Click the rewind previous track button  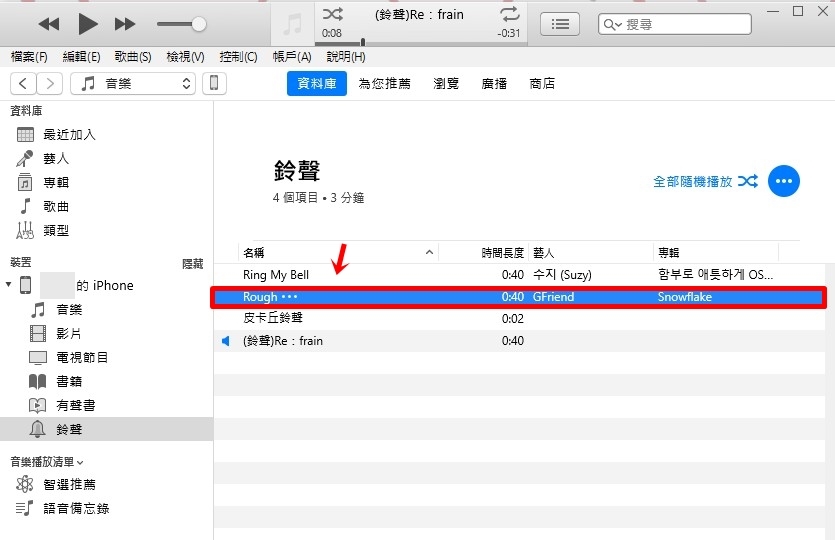click(49, 24)
